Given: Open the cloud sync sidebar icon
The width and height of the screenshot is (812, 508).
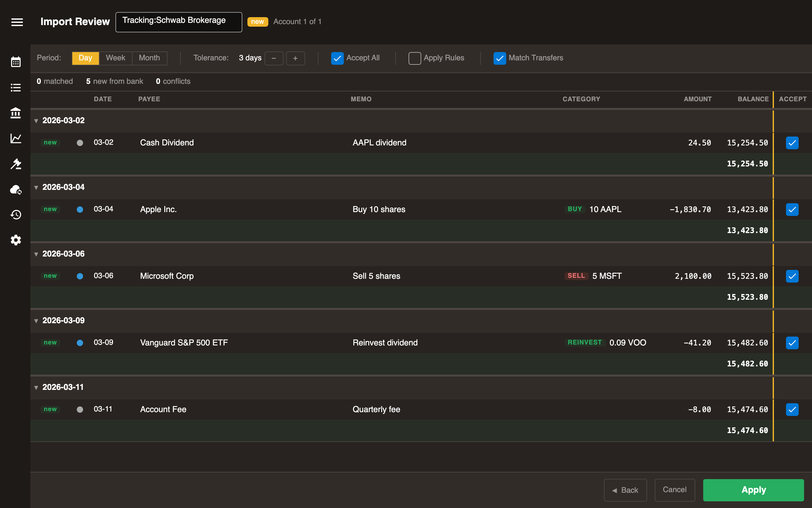Looking at the screenshot, I should [x=16, y=190].
